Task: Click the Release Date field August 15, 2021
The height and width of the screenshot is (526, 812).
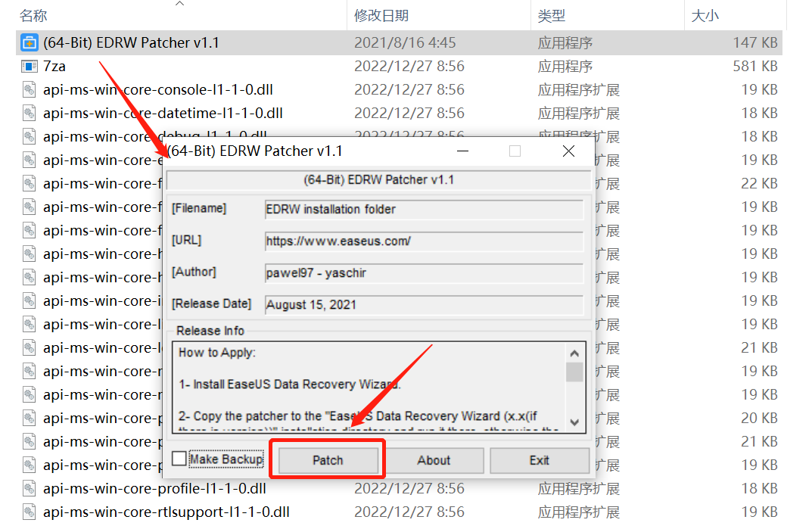Action: 424,305
